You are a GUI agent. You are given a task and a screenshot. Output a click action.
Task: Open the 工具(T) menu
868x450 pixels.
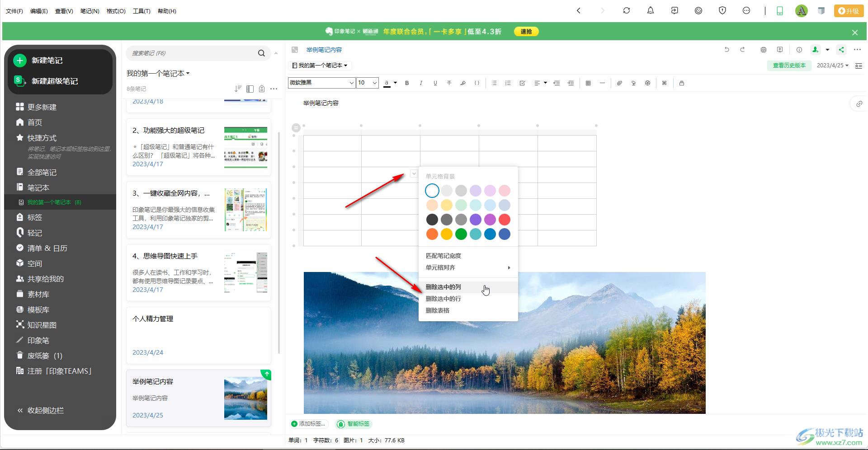click(142, 11)
